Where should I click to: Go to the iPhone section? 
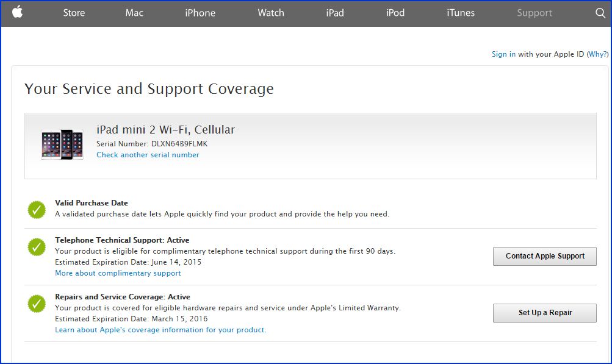[200, 13]
